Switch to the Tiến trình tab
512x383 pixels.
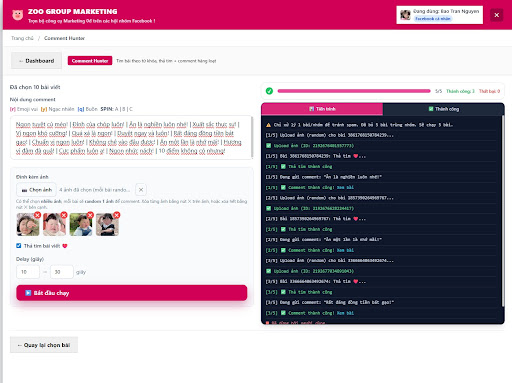[322, 109]
